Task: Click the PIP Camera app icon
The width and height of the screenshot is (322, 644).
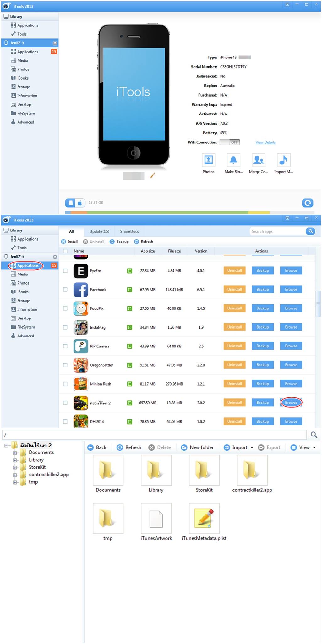Action: [81, 346]
